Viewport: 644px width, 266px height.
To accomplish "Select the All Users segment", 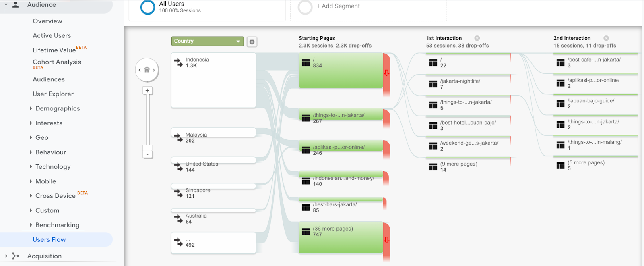I will (171, 7).
